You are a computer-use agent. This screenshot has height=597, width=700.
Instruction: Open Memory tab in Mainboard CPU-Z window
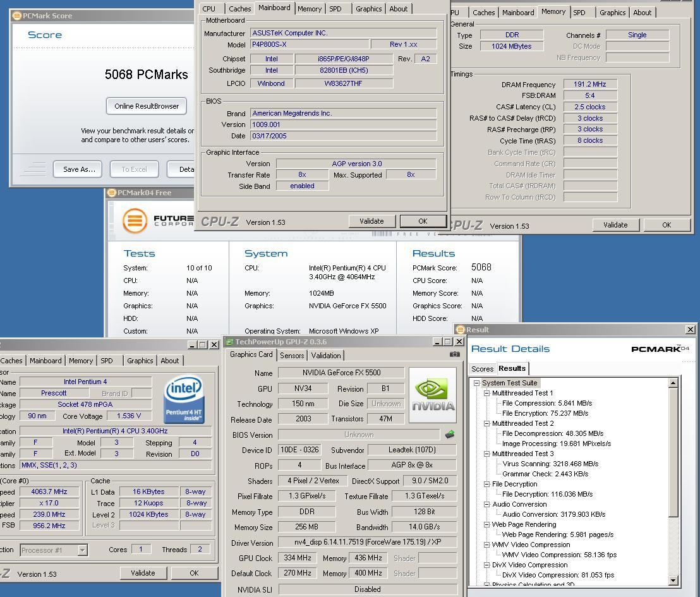click(310, 9)
